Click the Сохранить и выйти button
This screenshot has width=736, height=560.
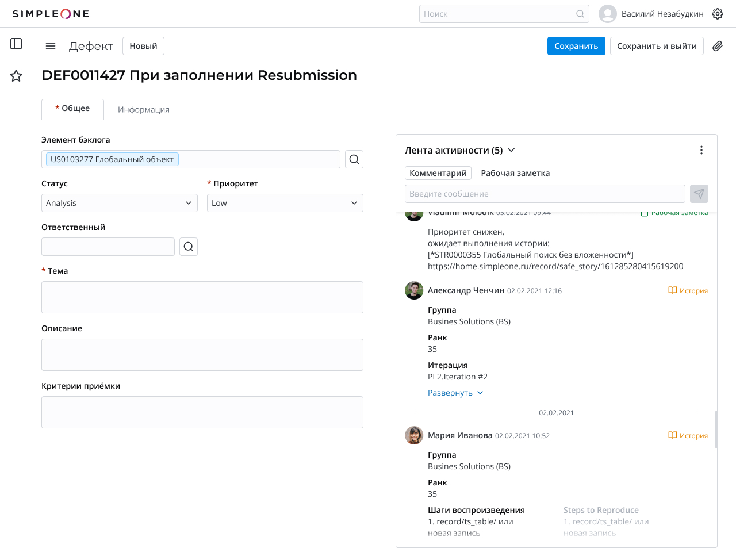657,46
